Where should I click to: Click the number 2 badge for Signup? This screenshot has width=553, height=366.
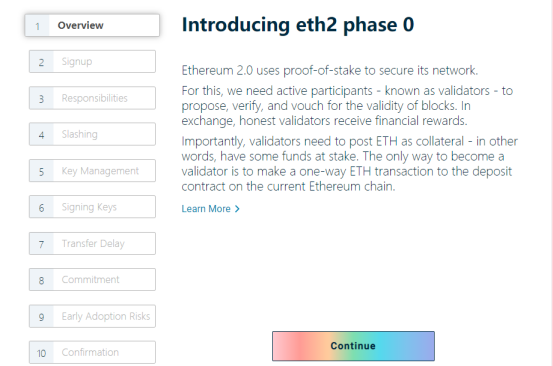point(42,62)
